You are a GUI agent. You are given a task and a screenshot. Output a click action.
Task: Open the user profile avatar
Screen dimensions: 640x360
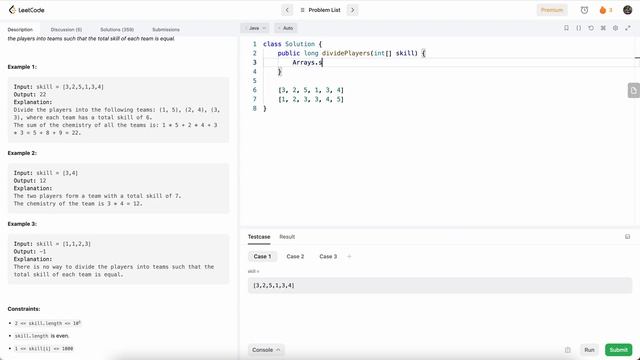(x=627, y=10)
